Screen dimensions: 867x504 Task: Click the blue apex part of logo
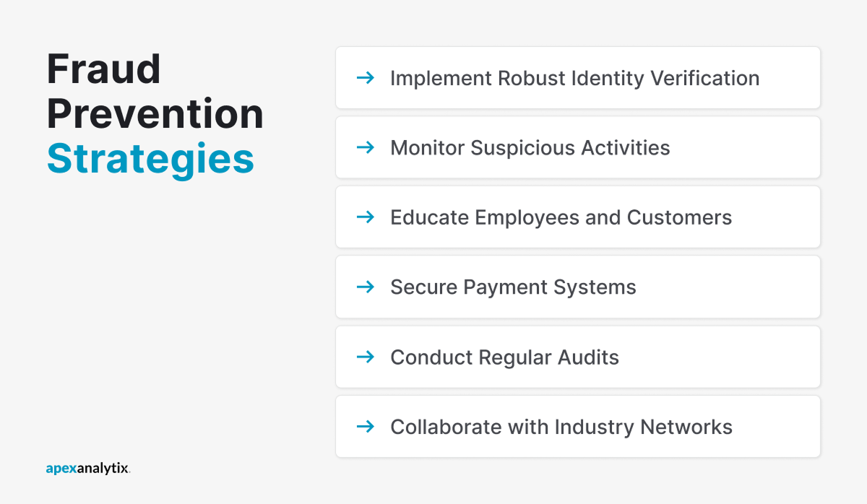pyautogui.click(x=61, y=469)
